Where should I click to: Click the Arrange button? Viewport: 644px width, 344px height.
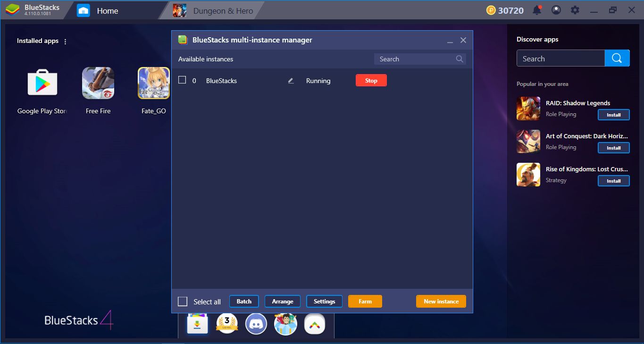(283, 302)
